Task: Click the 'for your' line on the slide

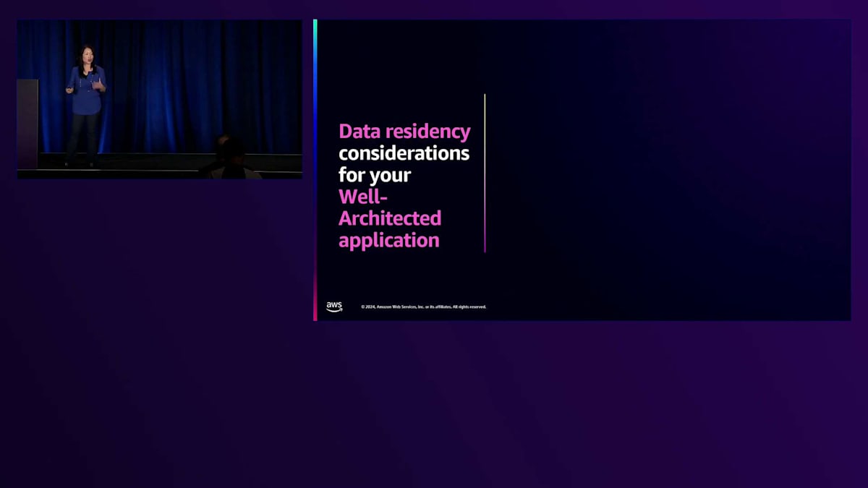Action: click(375, 175)
